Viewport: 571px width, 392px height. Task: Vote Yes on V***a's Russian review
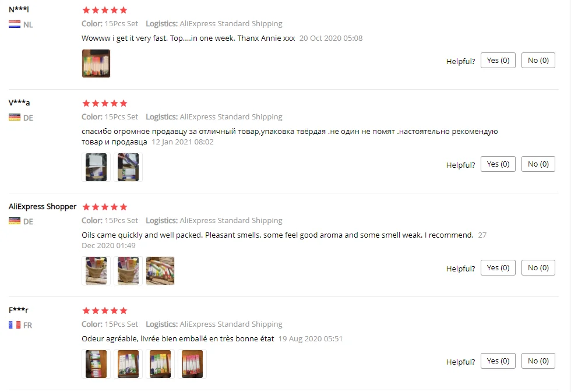pyautogui.click(x=498, y=164)
